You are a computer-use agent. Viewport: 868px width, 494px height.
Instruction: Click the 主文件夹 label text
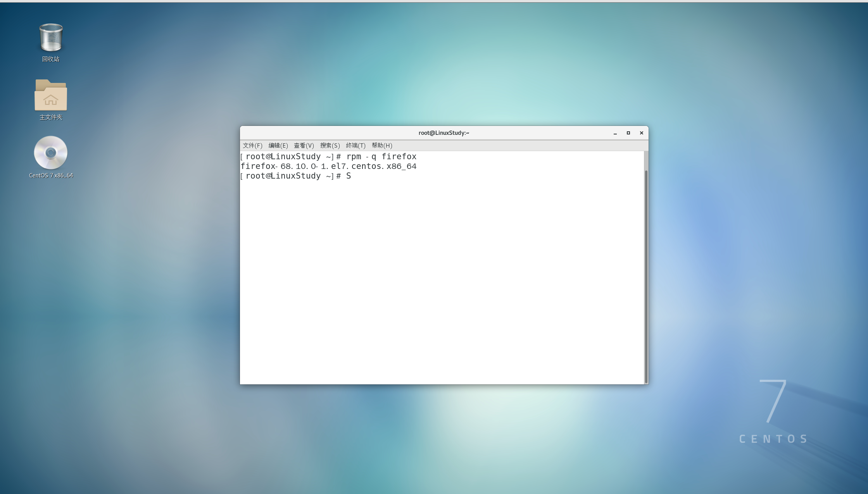pyautogui.click(x=51, y=117)
